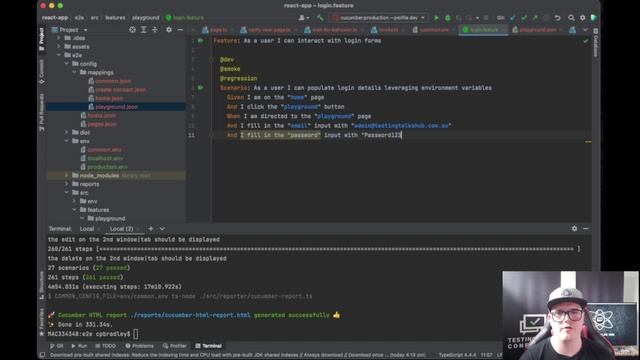Collapse the e2e folder
Image resolution: width=640 pixels, height=360 pixels.
59,55
